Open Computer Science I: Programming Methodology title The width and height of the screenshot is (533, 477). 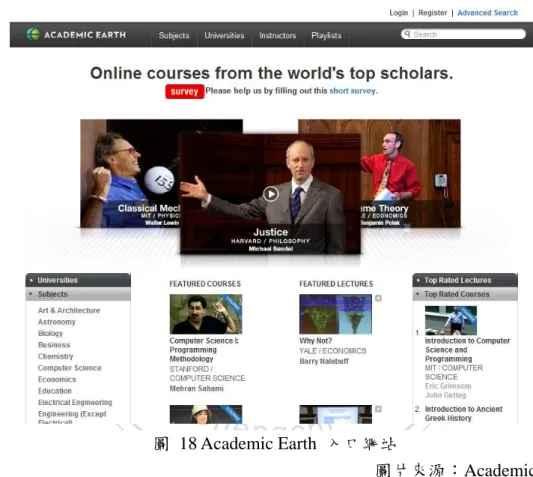click(204, 350)
